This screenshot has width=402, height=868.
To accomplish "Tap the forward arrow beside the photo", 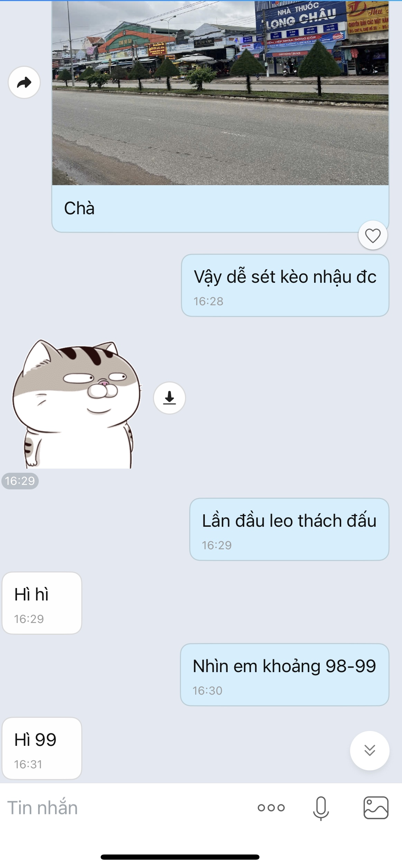I will 24,82.
